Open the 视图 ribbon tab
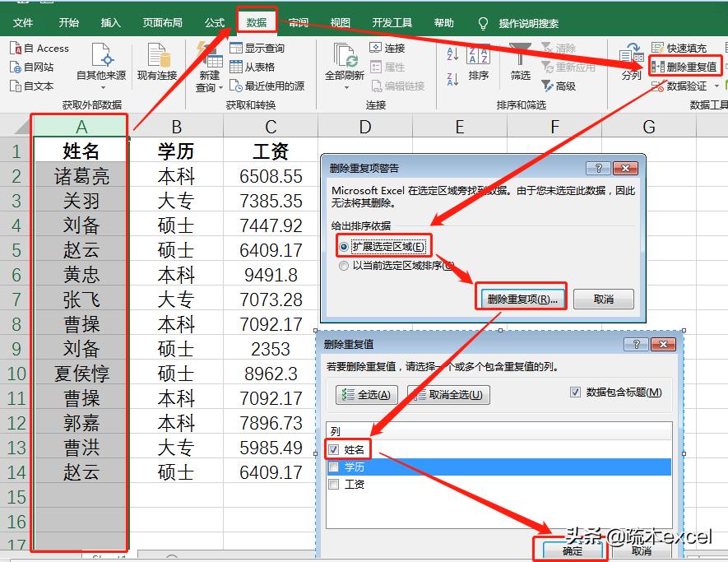Image resolution: width=728 pixels, height=562 pixels. [340, 22]
